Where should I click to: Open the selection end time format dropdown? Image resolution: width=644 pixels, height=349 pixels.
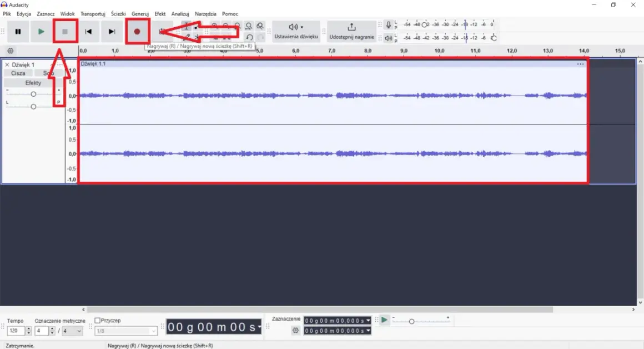(x=368, y=331)
